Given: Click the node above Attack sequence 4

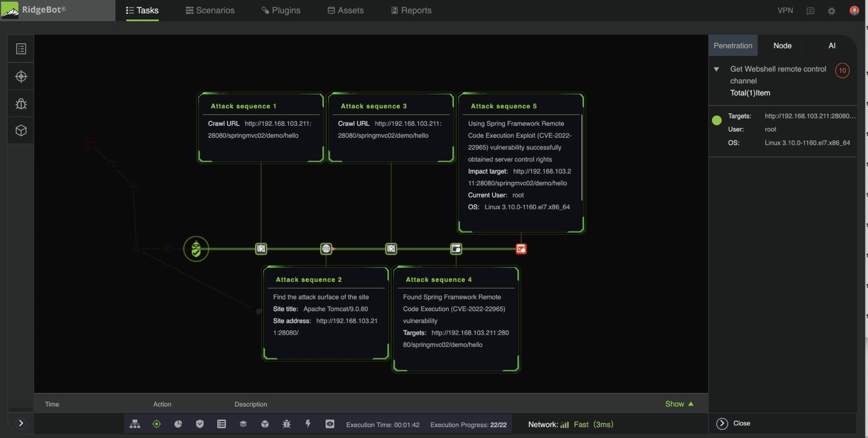Looking at the screenshot, I should coord(456,248).
